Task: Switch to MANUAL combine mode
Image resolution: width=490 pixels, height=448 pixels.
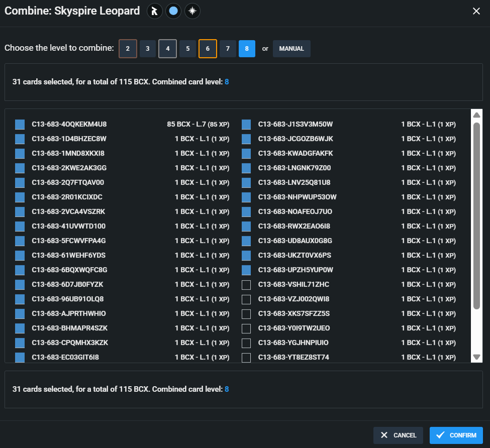Action: click(291, 49)
